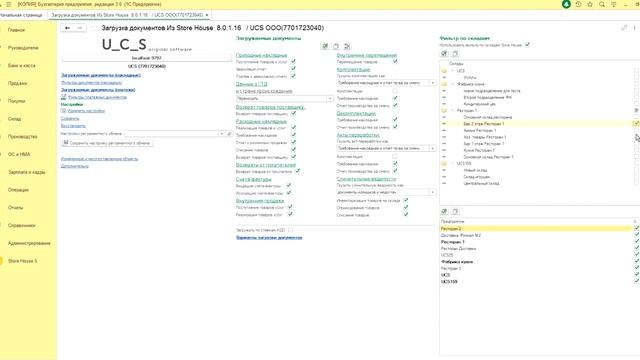Click the icon beside Изменить настройки
640x360 pixels.
(64, 111)
